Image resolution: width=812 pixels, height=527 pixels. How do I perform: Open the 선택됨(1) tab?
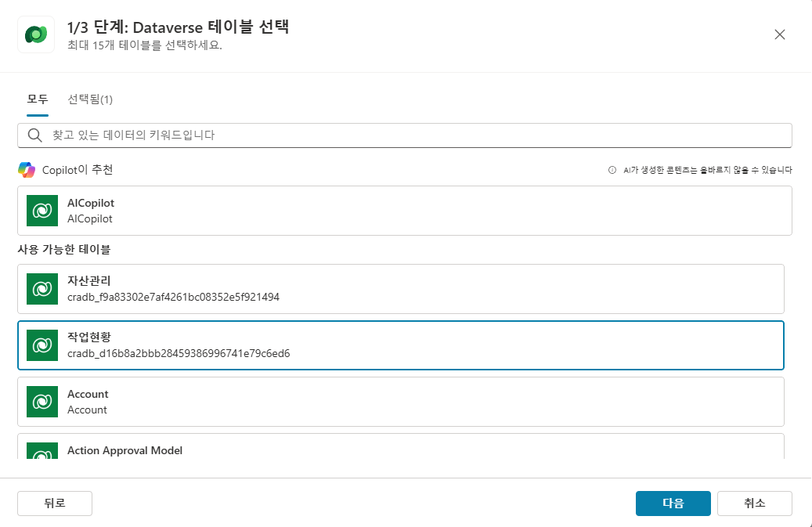[x=90, y=99]
